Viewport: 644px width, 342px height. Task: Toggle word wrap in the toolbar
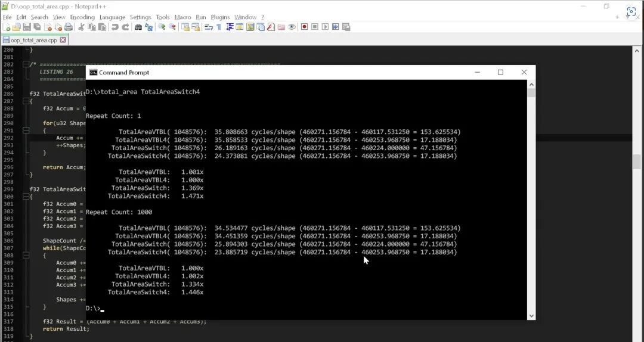[x=209, y=27]
